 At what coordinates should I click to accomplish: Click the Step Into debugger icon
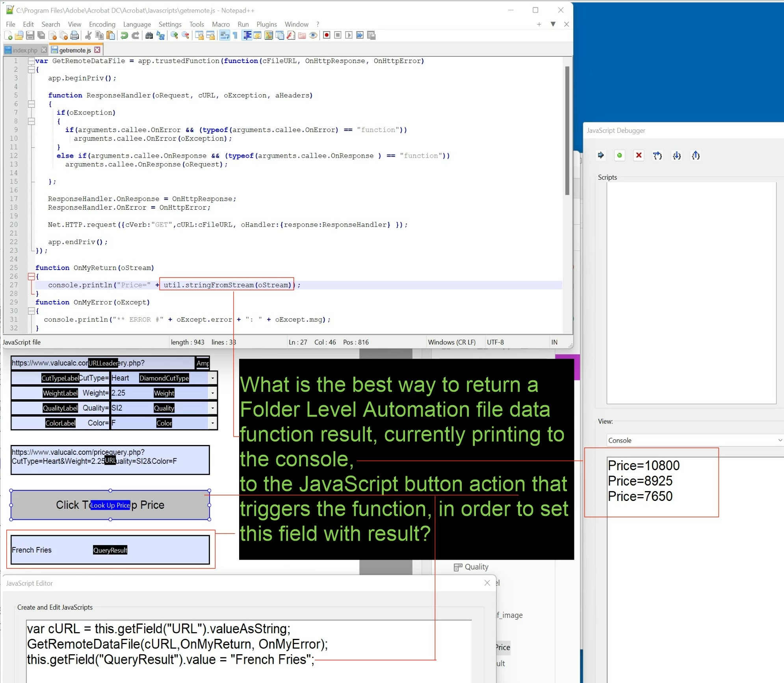pyautogui.click(x=676, y=156)
